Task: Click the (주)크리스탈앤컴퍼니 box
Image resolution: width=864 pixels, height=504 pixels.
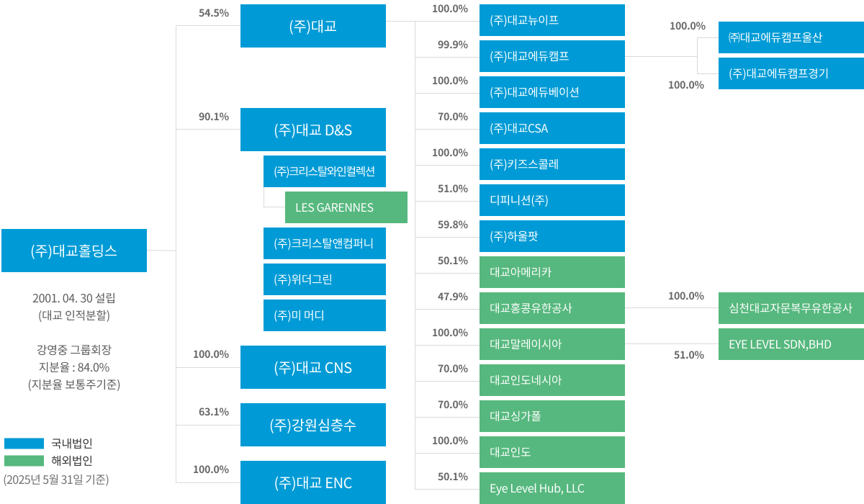Action: pyautogui.click(x=325, y=243)
